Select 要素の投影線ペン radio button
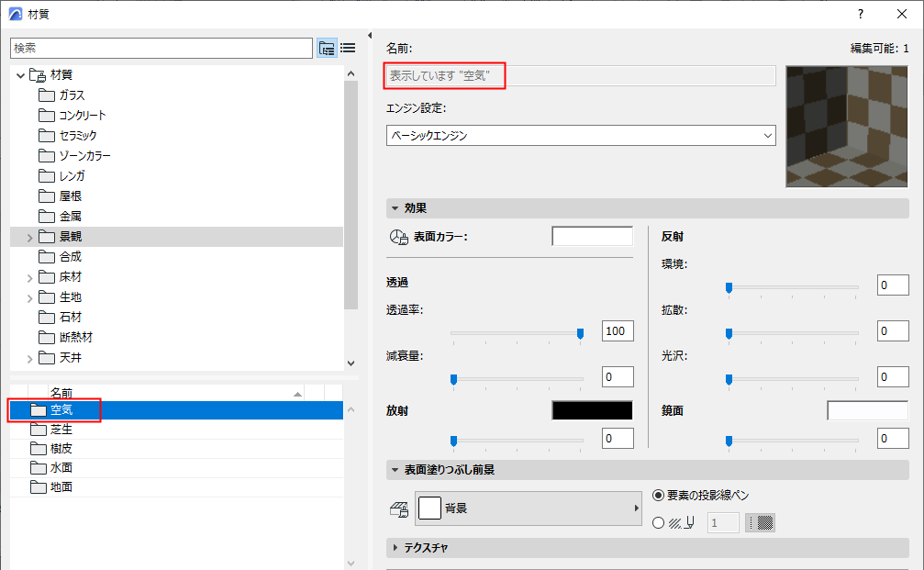This screenshot has width=924, height=570. [658, 495]
